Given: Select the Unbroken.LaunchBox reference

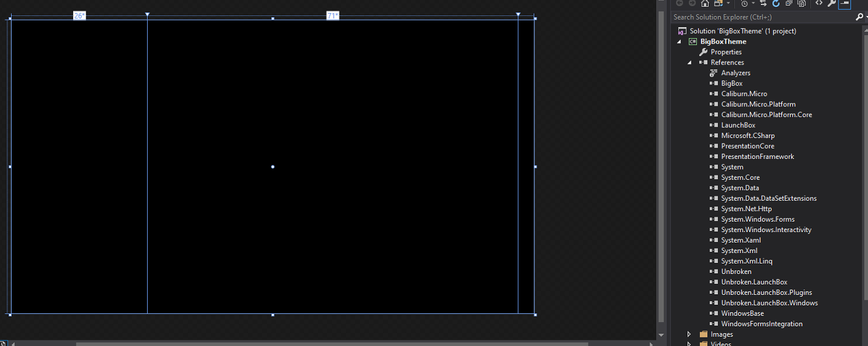Looking at the screenshot, I should 754,283.
